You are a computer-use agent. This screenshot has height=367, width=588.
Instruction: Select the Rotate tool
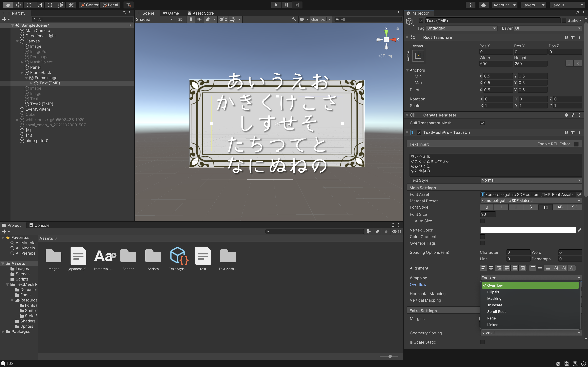29,5
